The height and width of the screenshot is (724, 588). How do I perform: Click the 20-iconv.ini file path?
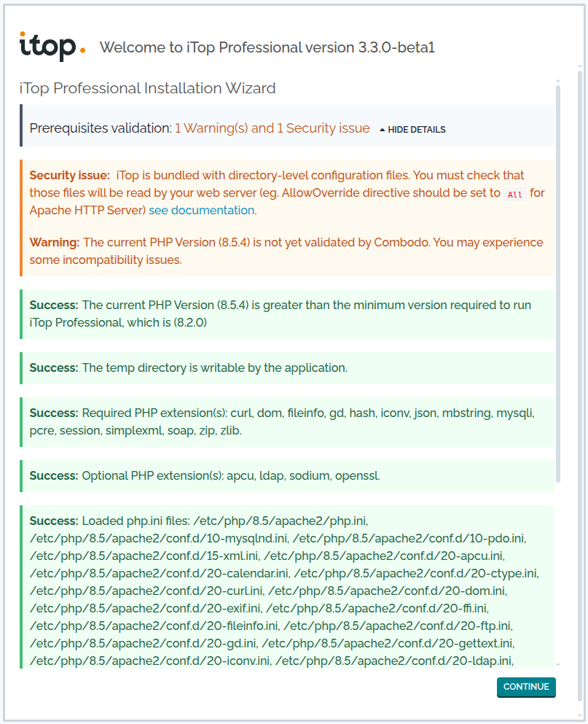tap(149, 661)
